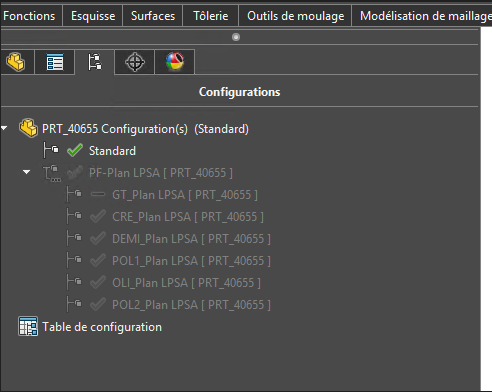Click the panel flyout dot handle at top
Screen dimensions: 492x392
pos(236,37)
